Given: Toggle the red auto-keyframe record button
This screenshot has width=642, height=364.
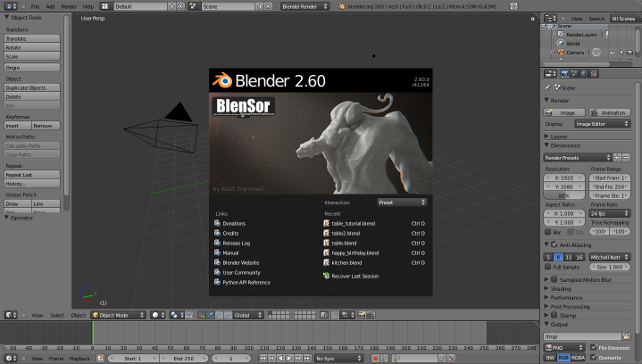Looking at the screenshot, I should [375, 359].
